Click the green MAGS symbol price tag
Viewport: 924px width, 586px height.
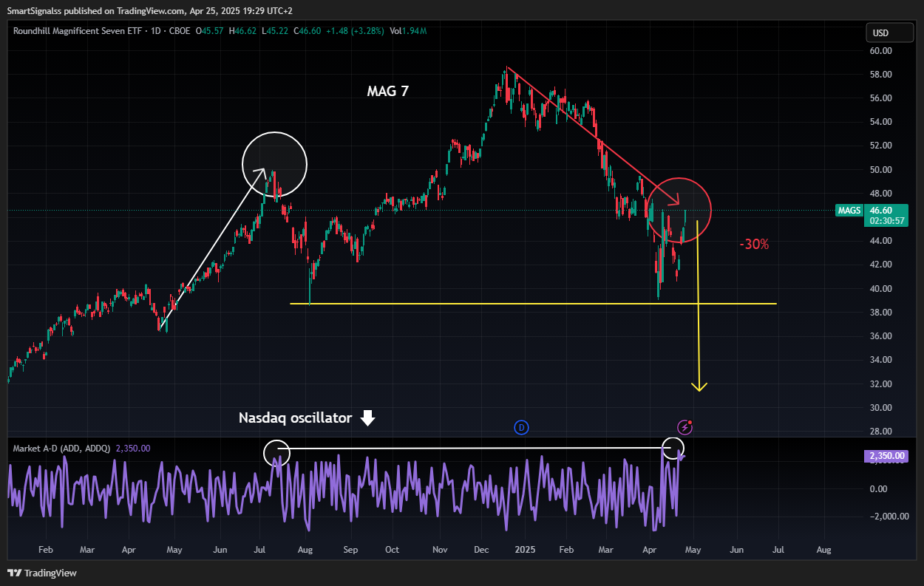pyautogui.click(x=849, y=211)
